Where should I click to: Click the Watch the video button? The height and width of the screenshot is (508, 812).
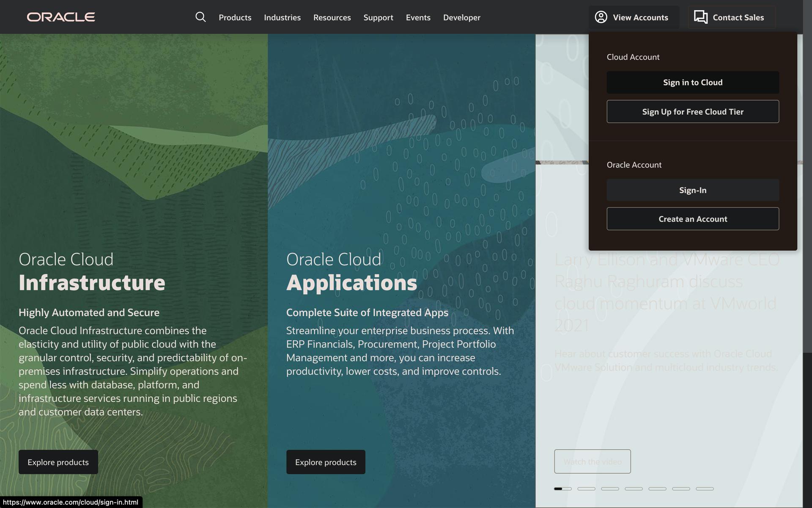(x=592, y=461)
